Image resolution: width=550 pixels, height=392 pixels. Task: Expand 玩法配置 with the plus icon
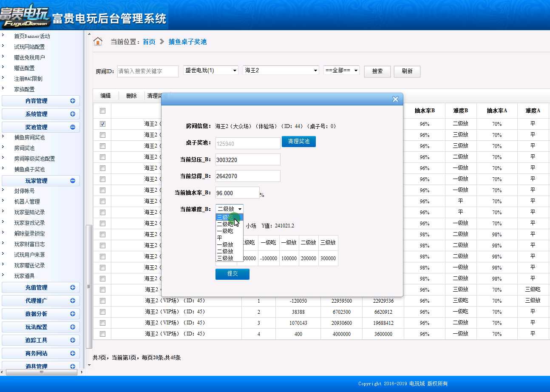pyautogui.click(x=73, y=327)
